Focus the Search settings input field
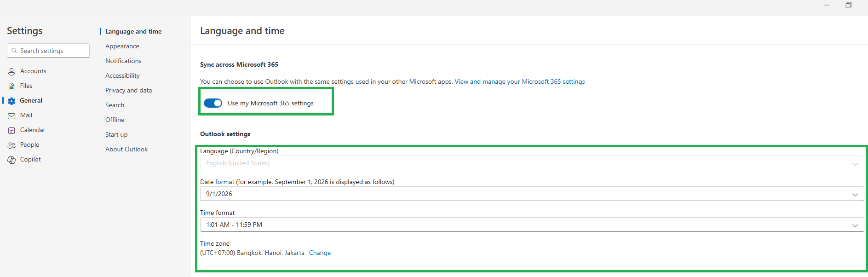This screenshot has width=868, height=277. coord(48,51)
